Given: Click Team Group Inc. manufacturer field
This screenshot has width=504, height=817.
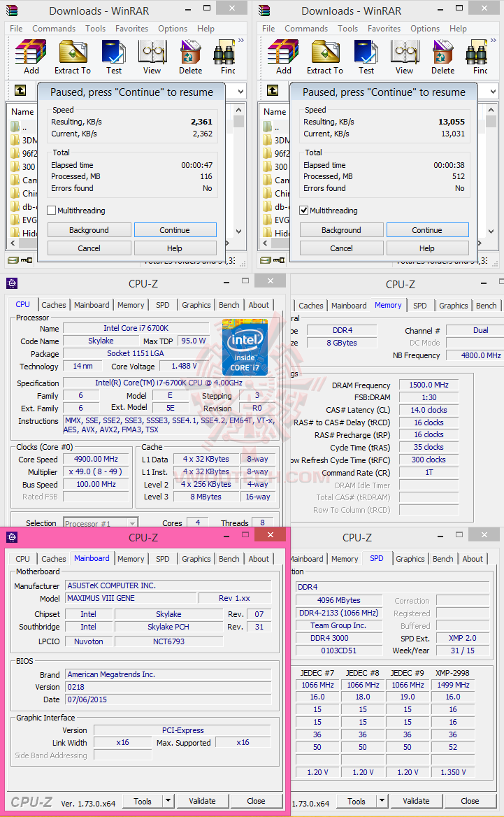Looking at the screenshot, I should 338,625.
